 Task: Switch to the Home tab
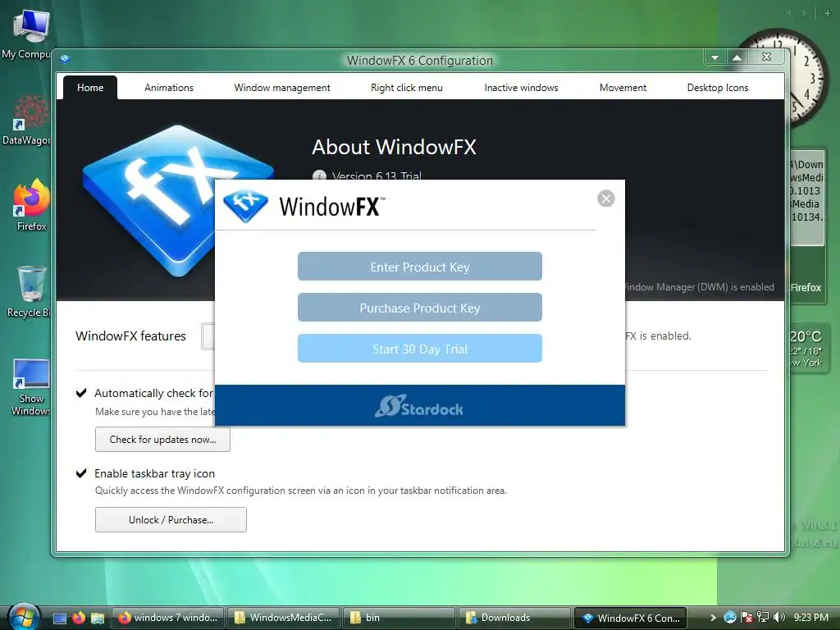pos(90,87)
